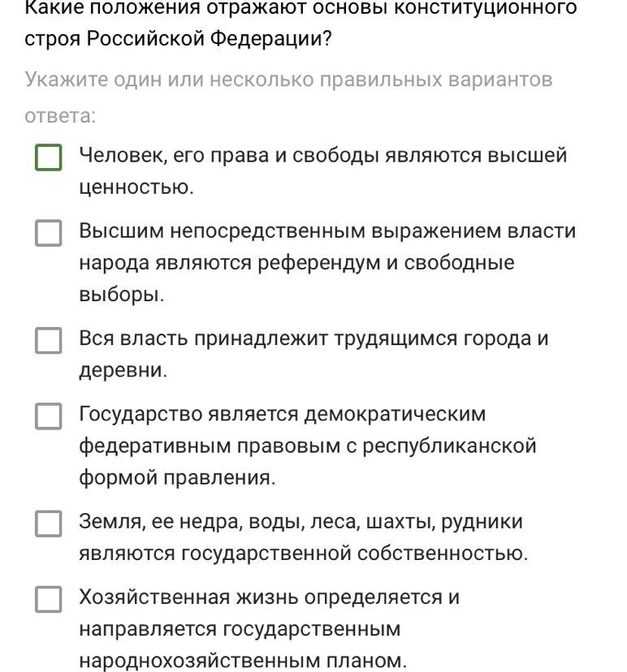The image size is (627, 672).
Task: Click the word 'деревни.' in the third option
Action: pyautogui.click(x=123, y=370)
